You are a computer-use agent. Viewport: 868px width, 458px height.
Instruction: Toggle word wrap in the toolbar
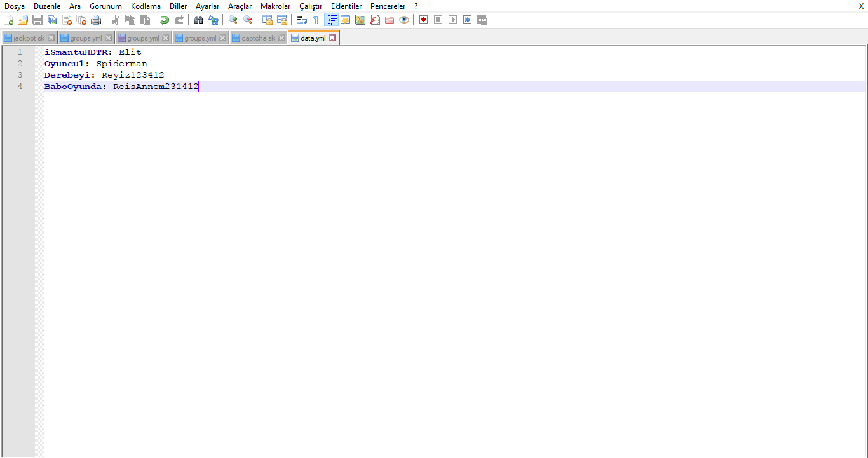click(302, 20)
